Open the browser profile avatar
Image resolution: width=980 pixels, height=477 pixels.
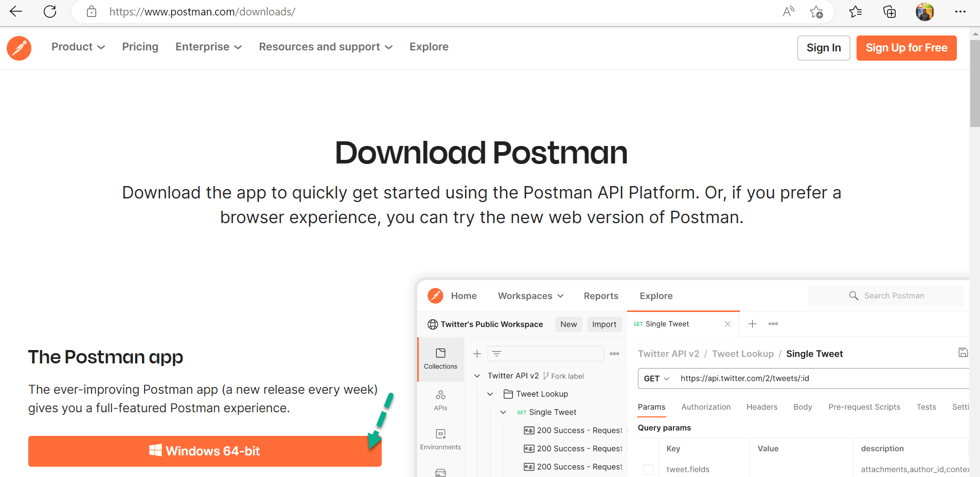tap(924, 11)
